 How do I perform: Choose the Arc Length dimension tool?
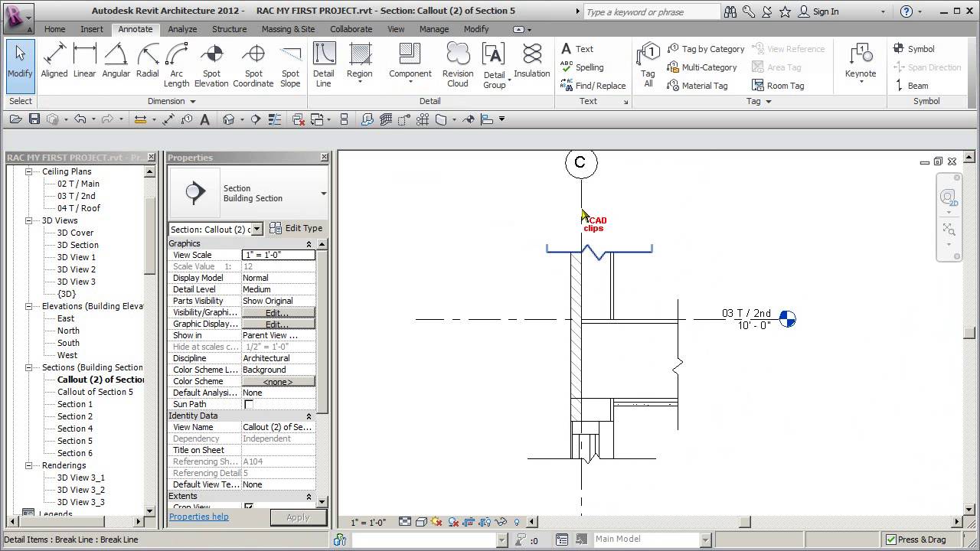(x=177, y=64)
